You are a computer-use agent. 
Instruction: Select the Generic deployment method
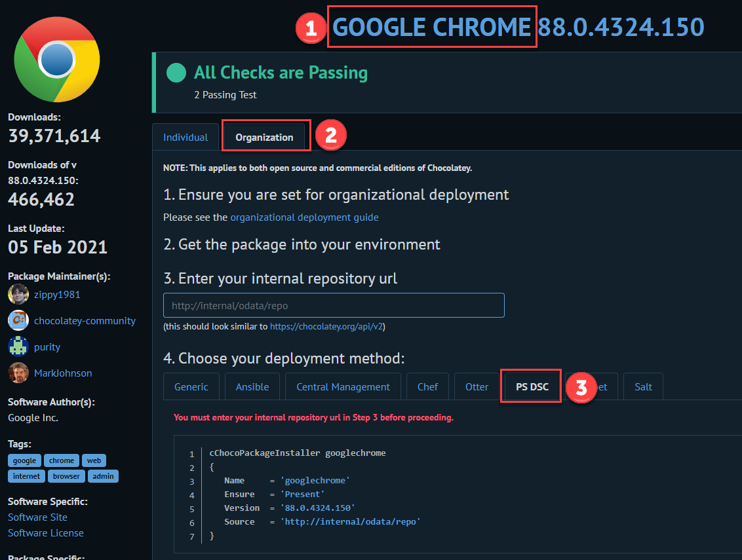pos(191,386)
